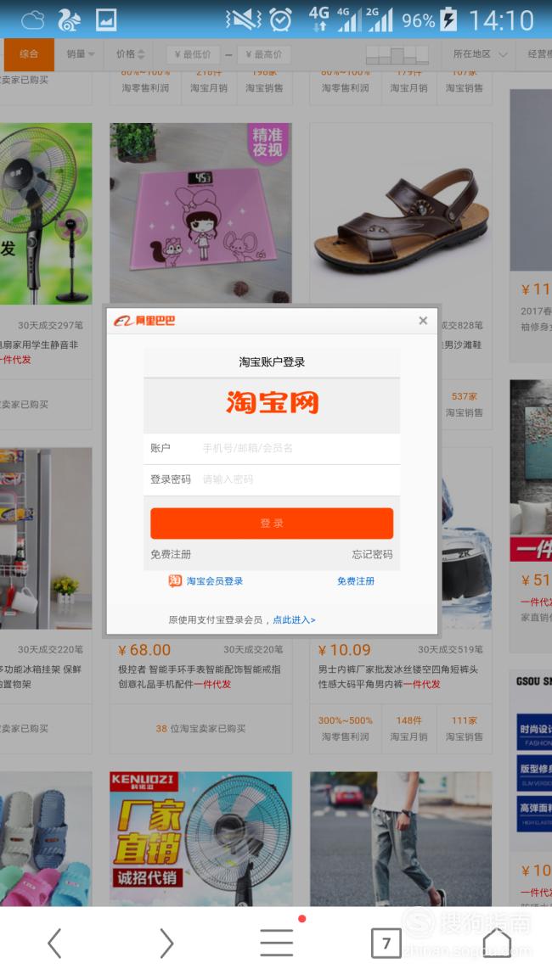Viewport: 552px width, 980px height.
Task: Go to the browser home page
Action: pyautogui.click(x=496, y=942)
